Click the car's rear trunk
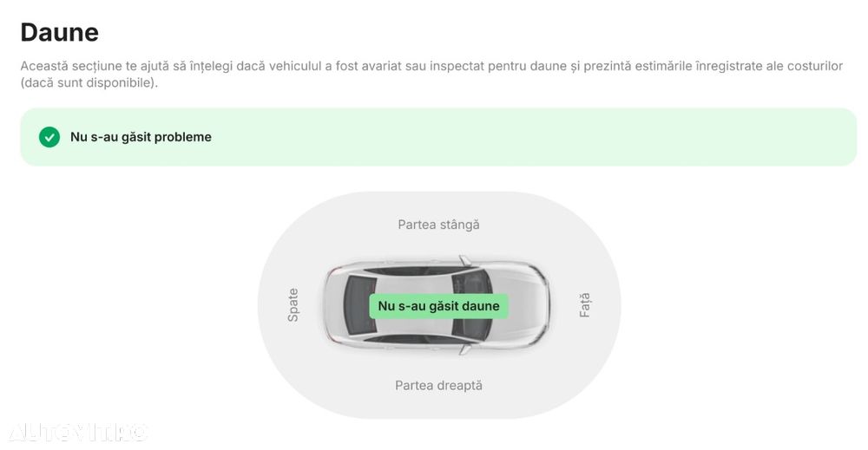This screenshot has width=868, height=450. pyautogui.click(x=334, y=305)
